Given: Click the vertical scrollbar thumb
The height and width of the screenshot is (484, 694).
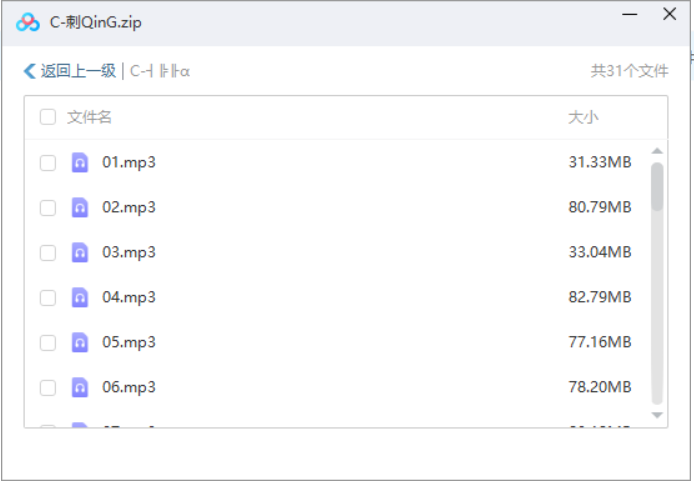Looking at the screenshot, I should click(657, 187).
